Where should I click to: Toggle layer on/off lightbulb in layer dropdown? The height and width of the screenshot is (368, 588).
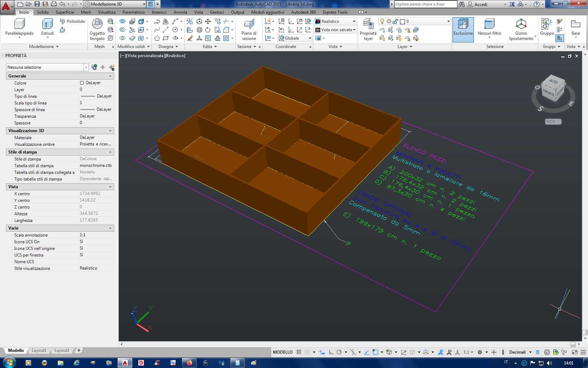[x=382, y=21]
